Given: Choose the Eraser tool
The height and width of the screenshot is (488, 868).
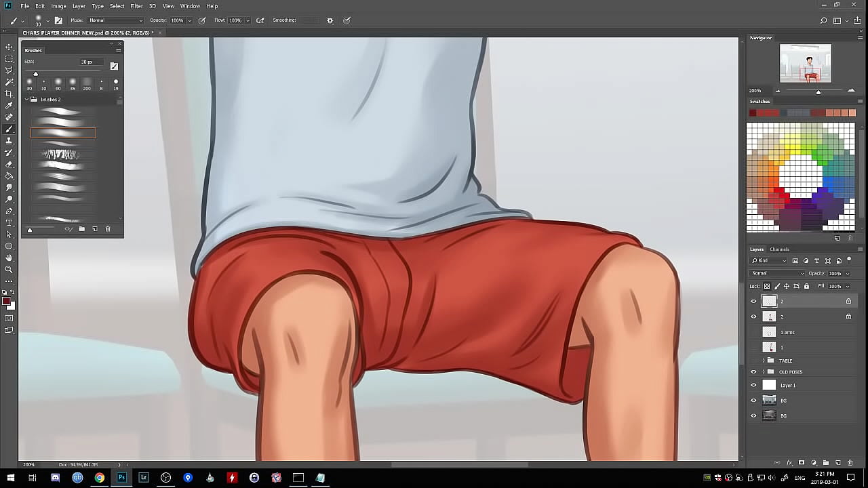Looking at the screenshot, I should [x=9, y=164].
